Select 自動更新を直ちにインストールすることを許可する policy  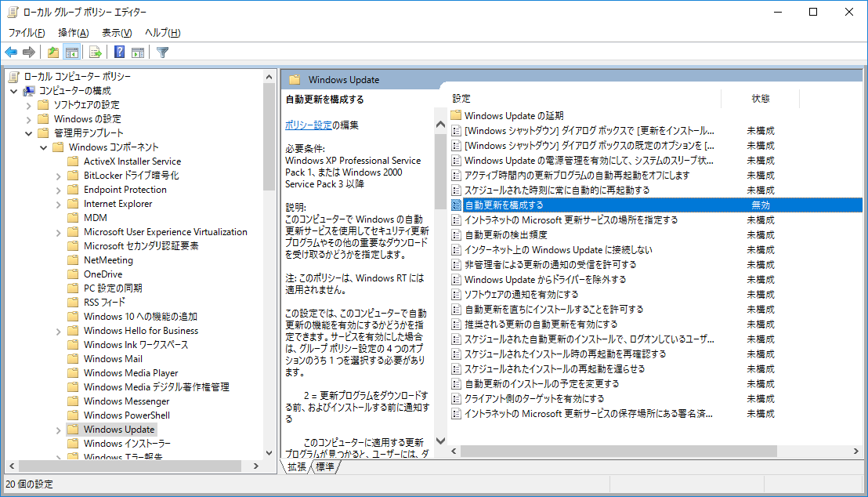(x=554, y=310)
